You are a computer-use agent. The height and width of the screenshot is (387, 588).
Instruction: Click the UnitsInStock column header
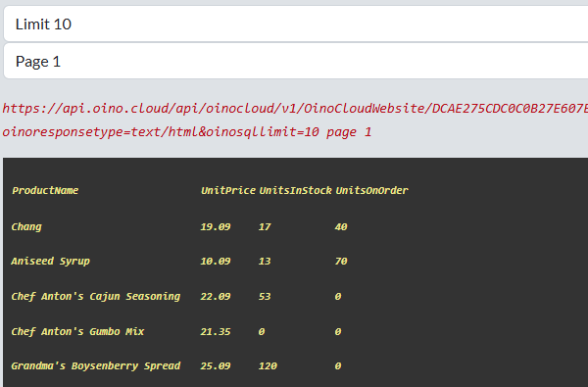click(x=296, y=190)
